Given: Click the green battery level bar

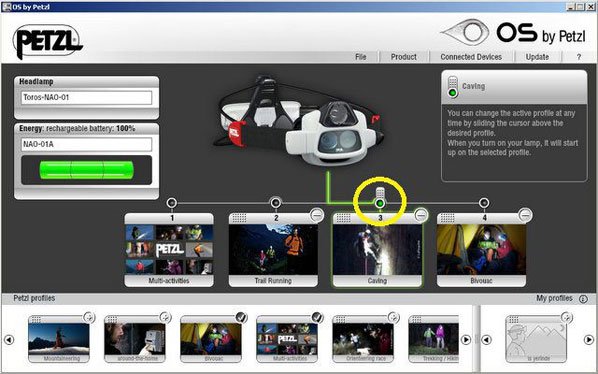Looking at the screenshot, I should coord(87,170).
